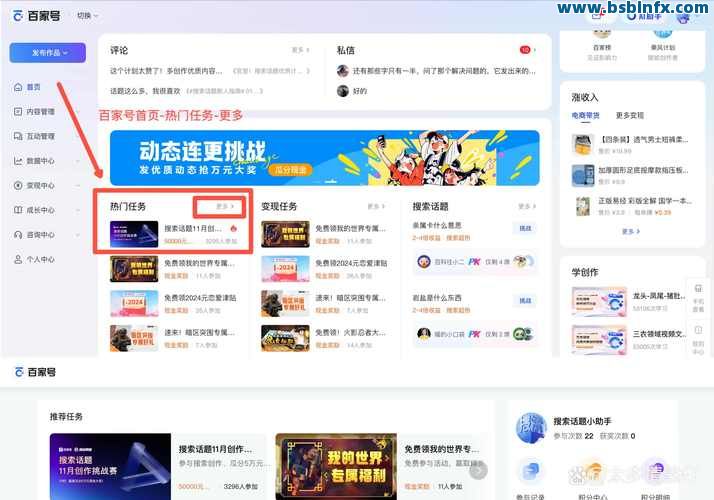The height and width of the screenshot is (500, 714).
Task: Open the 发布作品 dropdown button
Action: point(48,53)
